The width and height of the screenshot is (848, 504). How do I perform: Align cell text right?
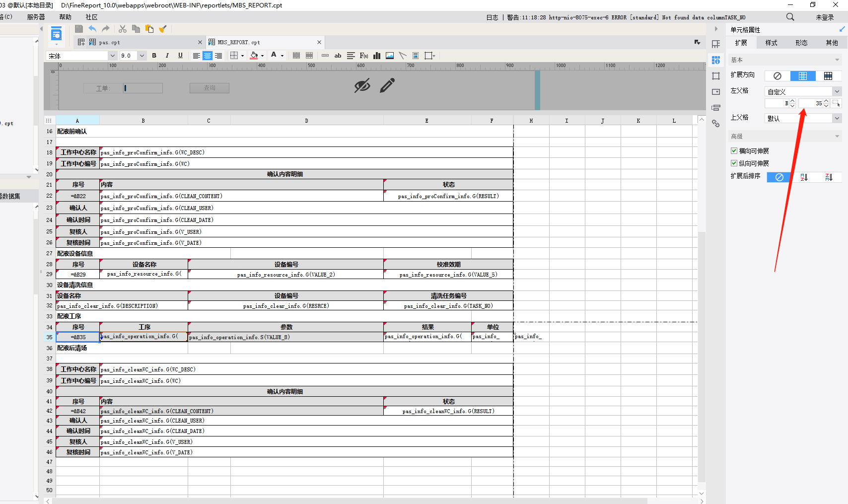(x=218, y=56)
